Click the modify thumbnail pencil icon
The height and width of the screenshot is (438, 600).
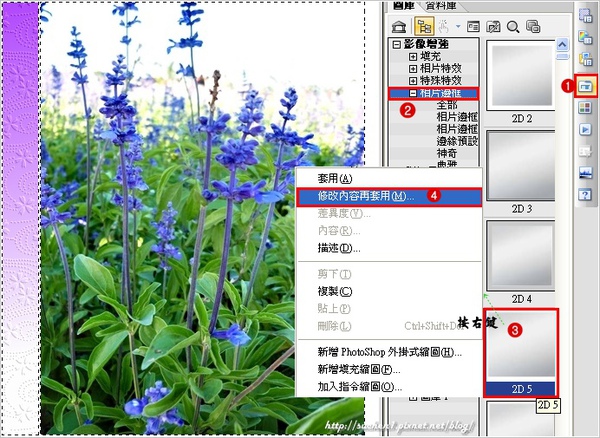tap(493, 27)
